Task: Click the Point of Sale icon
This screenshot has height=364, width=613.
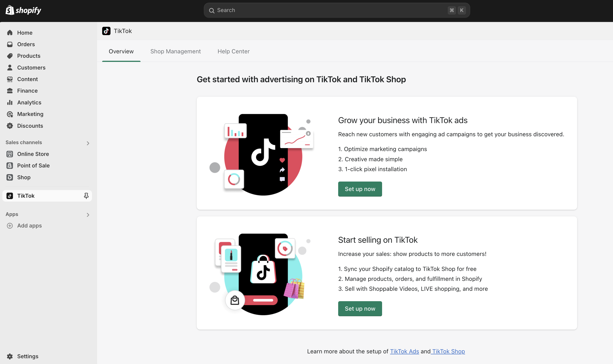Action: pos(10,166)
